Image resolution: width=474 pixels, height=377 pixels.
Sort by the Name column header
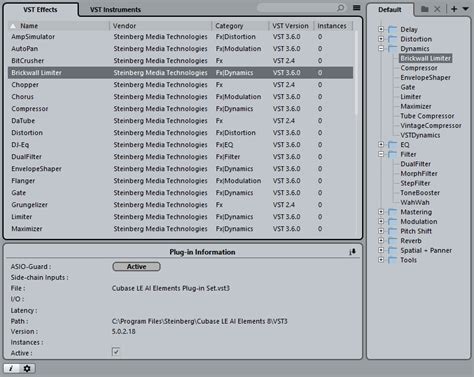click(59, 26)
